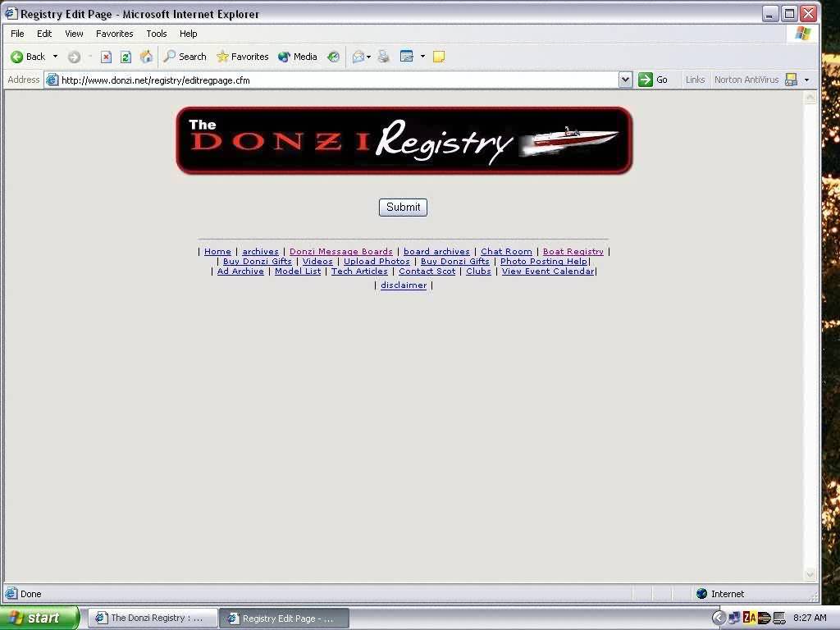Print the page using the printer icon

(384, 57)
